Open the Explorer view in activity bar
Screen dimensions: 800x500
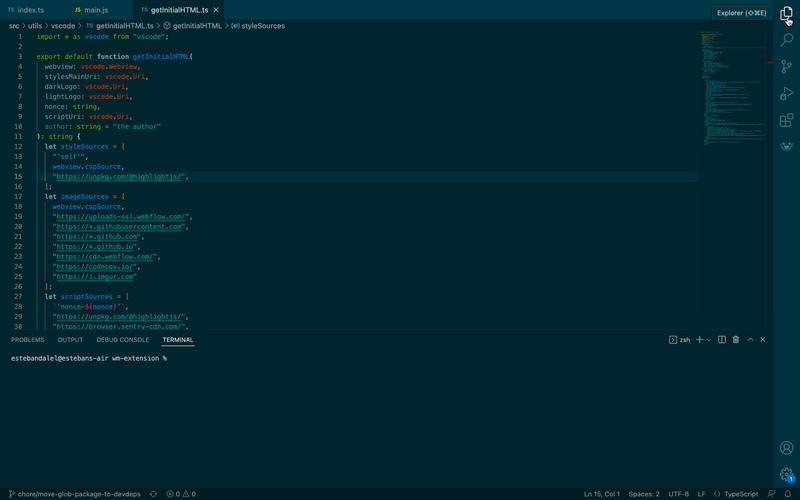pyautogui.click(x=786, y=14)
